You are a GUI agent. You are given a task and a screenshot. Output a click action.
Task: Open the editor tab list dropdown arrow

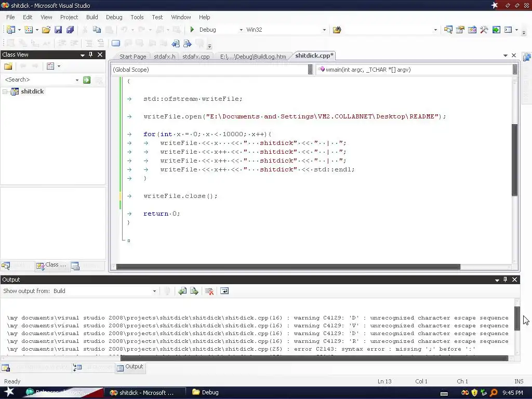point(505,55)
